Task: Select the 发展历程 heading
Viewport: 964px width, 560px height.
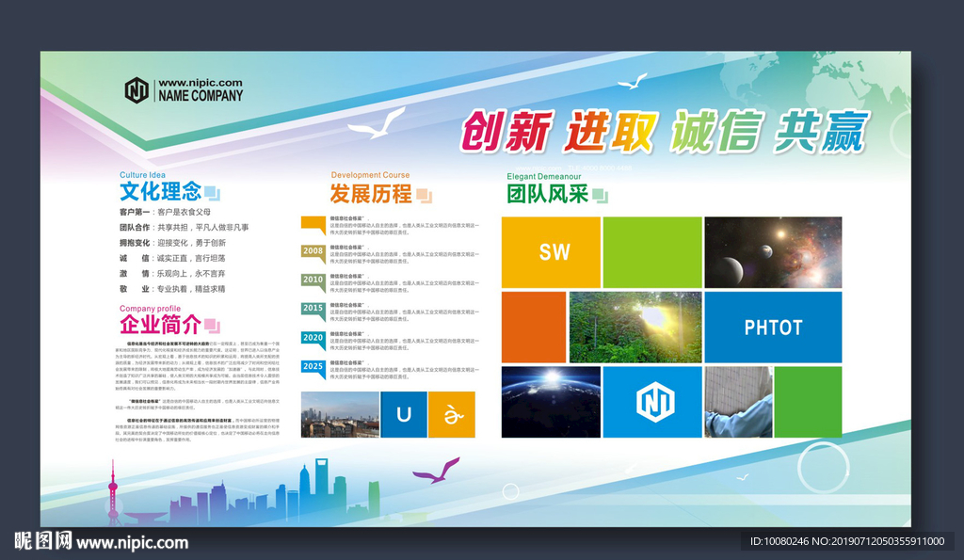Action: pyautogui.click(x=371, y=194)
